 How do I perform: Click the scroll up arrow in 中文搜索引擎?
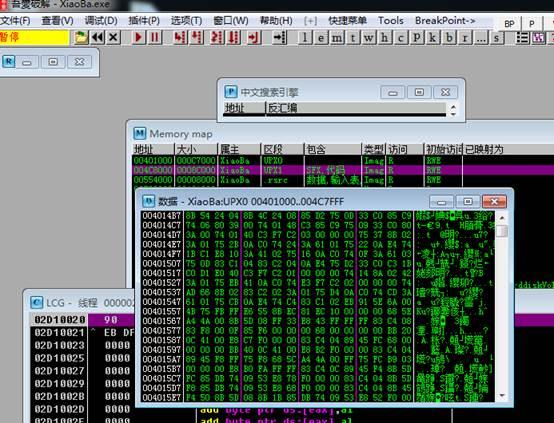(x=453, y=106)
